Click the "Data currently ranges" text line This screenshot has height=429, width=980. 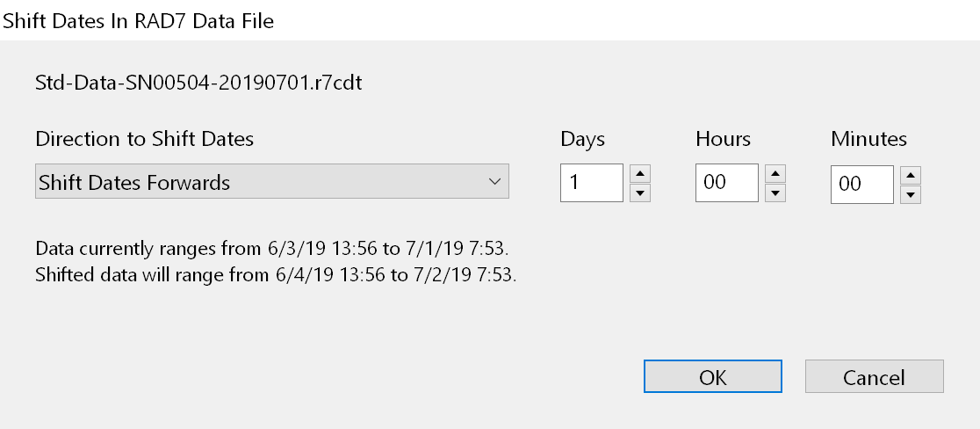(272, 249)
